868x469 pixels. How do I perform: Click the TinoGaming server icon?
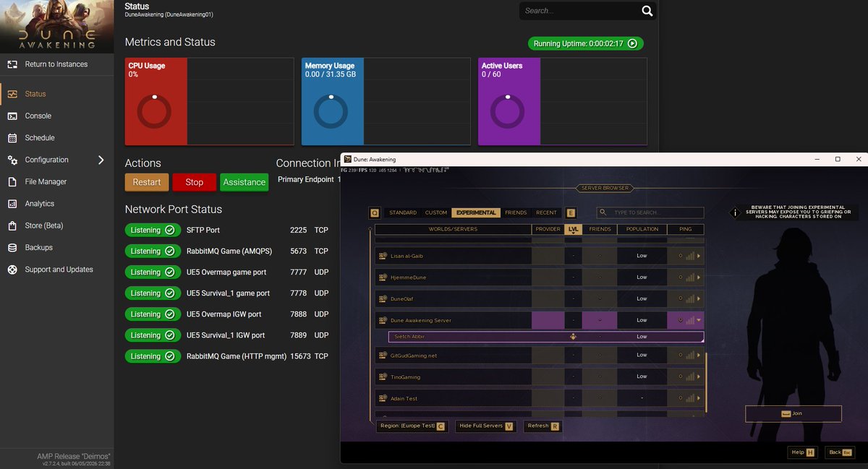tap(383, 377)
